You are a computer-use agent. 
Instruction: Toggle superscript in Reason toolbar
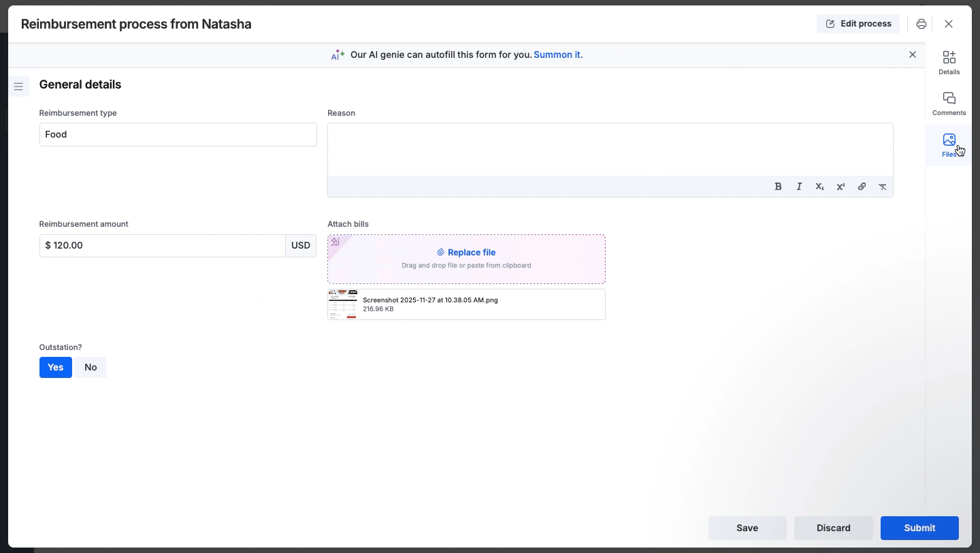coord(840,187)
